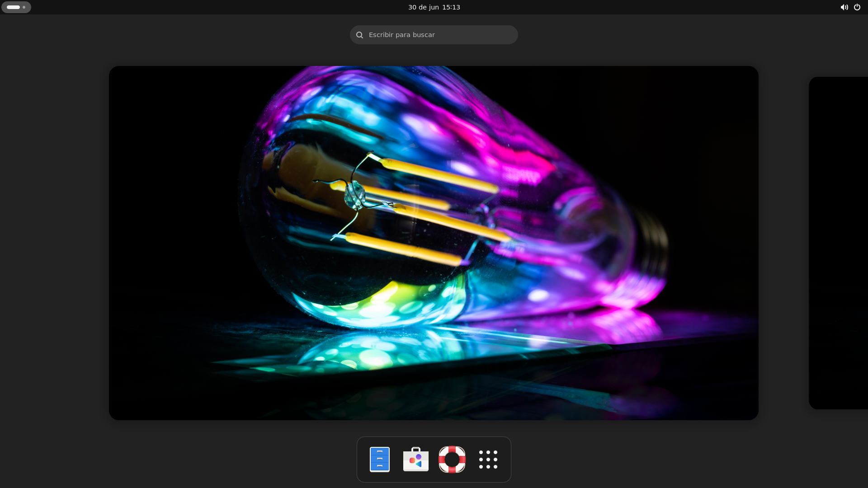Viewport: 868px width, 488px height.
Task: Toggle the Activities overview pill indicator
Action: [x=16, y=7]
